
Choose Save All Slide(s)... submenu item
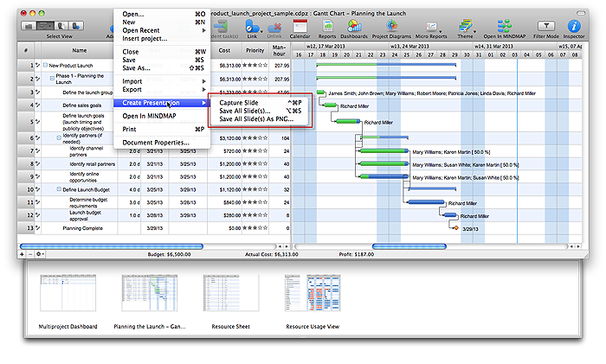coord(260,111)
